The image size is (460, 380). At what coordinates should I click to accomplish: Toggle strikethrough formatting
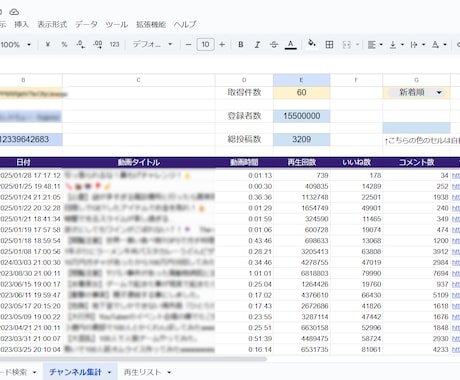274,44
